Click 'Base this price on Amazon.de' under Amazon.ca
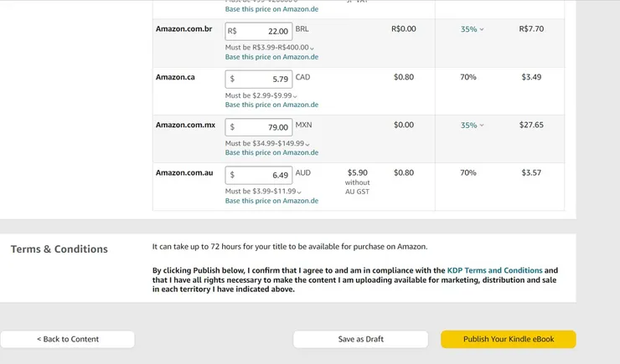Viewport: 620px width, 364px height. coord(271,105)
